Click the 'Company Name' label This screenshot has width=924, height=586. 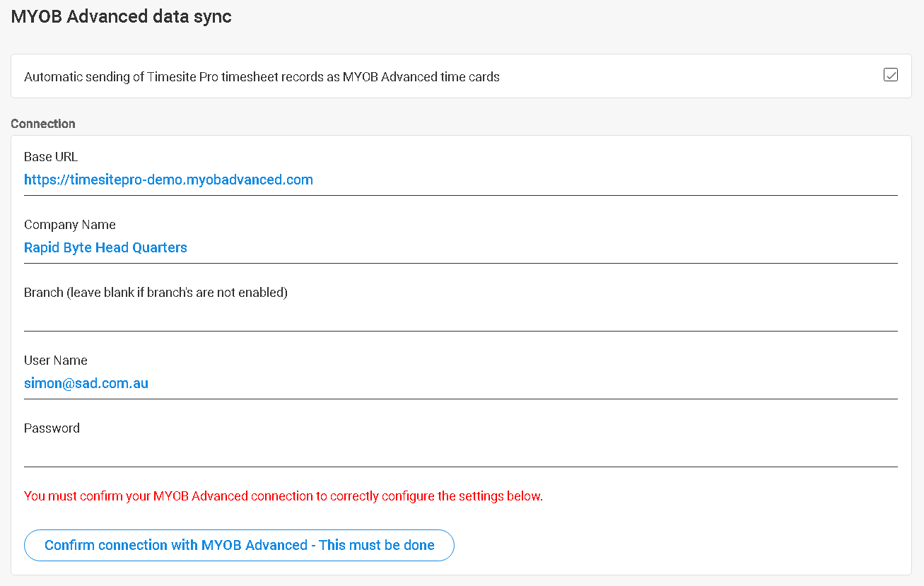click(x=70, y=225)
